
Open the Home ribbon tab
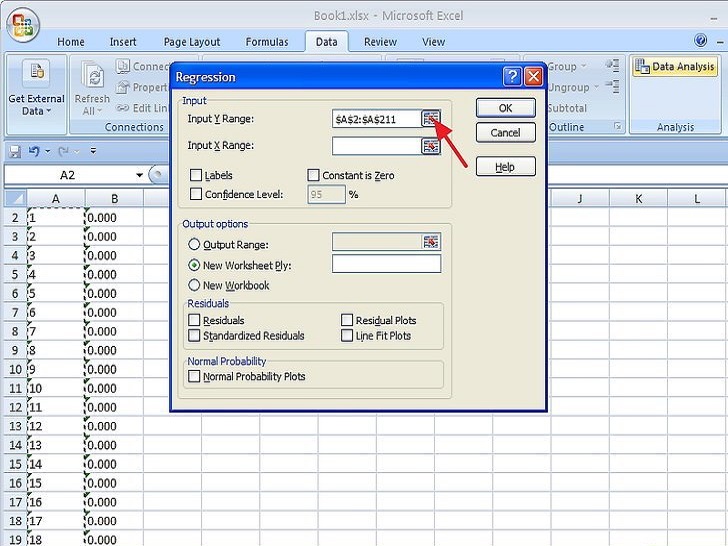pyautogui.click(x=71, y=42)
